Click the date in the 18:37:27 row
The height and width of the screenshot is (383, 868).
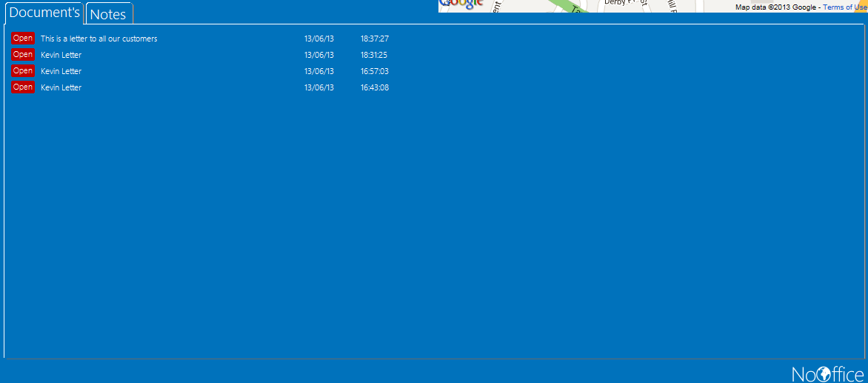tap(319, 39)
